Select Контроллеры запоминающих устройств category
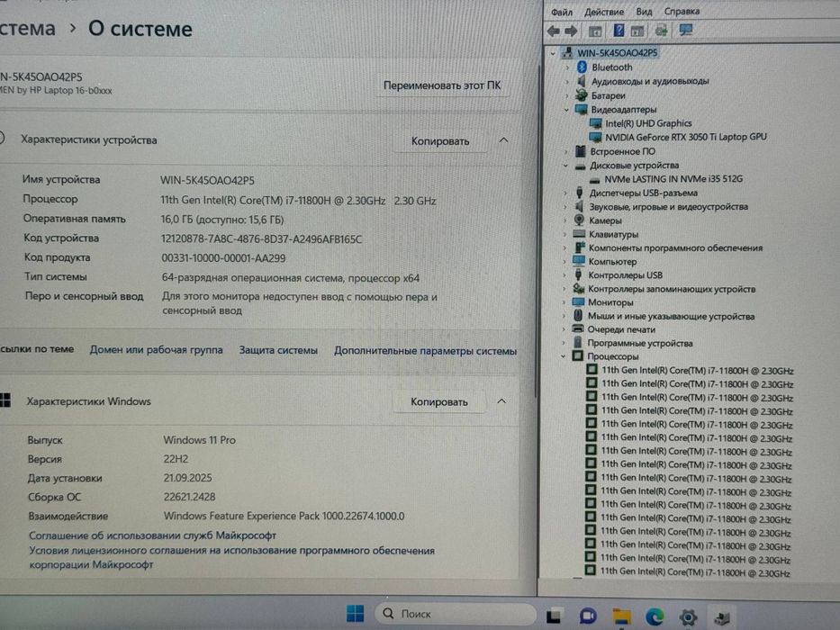Screen dimensions: 840x630 pyautogui.click(x=672, y=289)
